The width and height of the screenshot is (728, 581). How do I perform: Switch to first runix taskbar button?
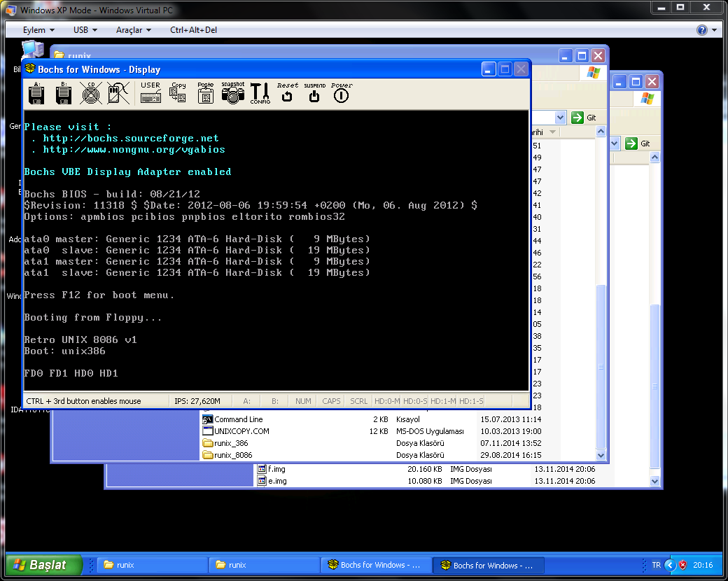point(153,565)
